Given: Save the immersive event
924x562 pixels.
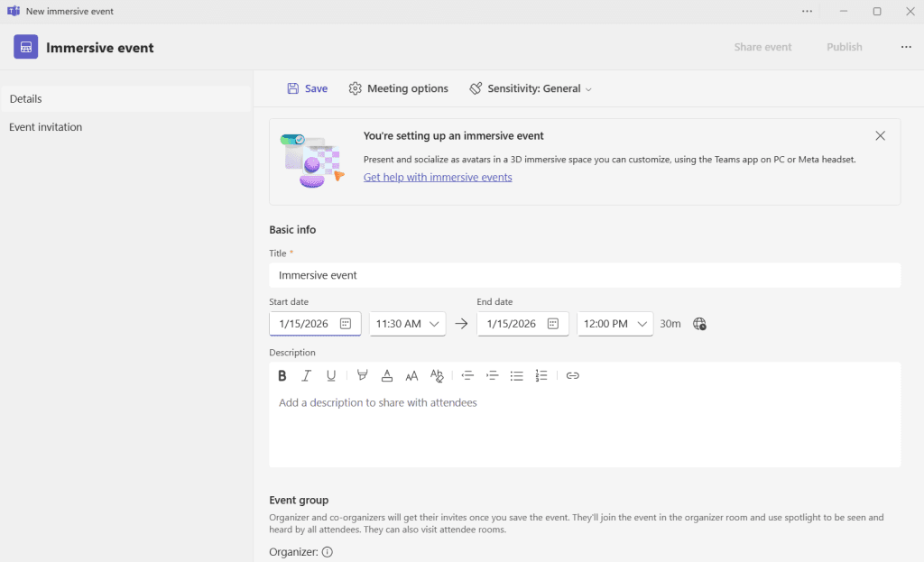Looking at the screenshot, I should tap(307, 89).
